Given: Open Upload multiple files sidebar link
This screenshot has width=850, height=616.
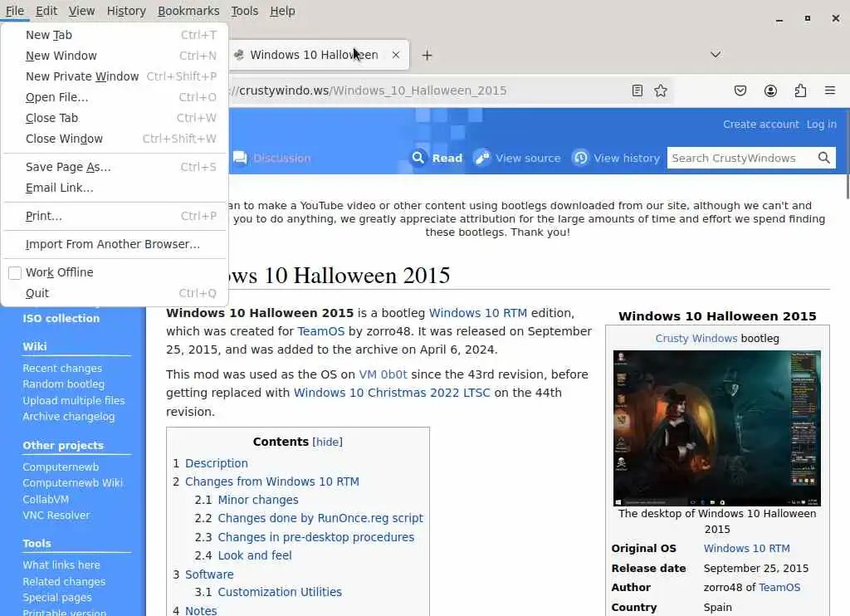Looking at the screenshot, I should coord(74,401).
